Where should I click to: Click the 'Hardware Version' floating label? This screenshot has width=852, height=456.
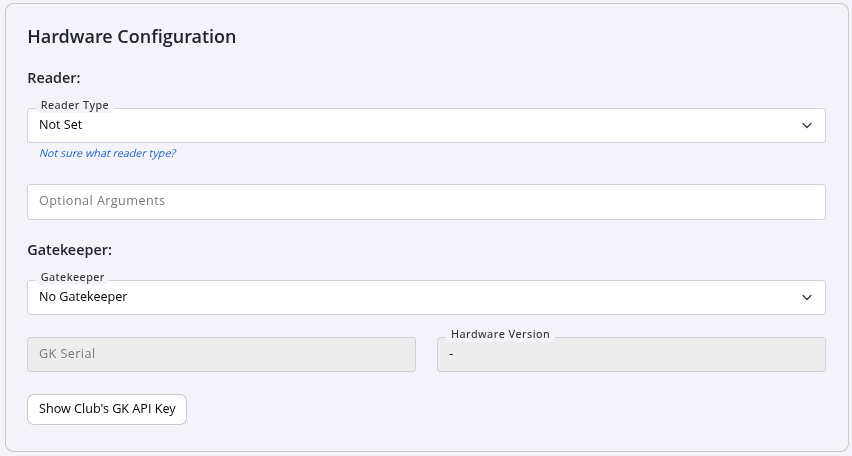(500, 334)
